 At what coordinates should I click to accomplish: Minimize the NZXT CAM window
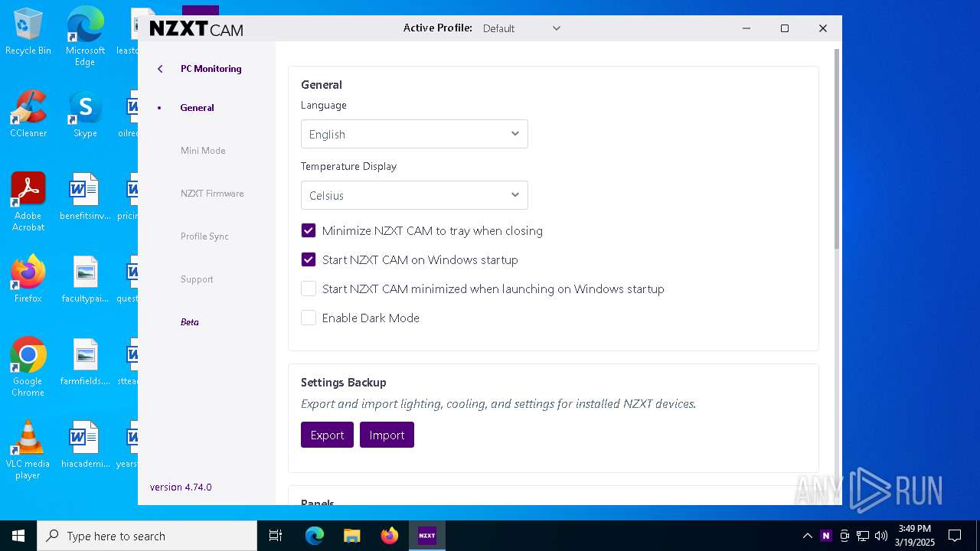(746, 28)
